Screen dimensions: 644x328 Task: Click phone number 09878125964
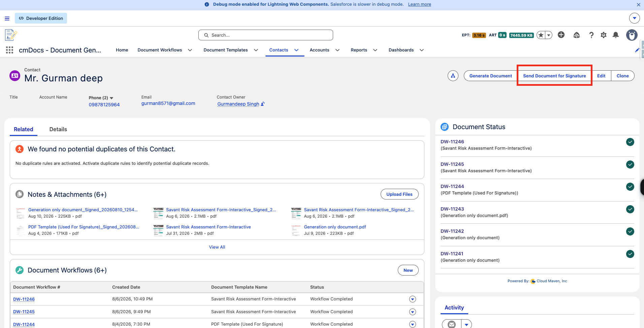(104, 105)
